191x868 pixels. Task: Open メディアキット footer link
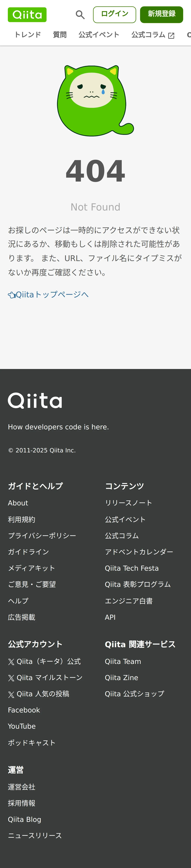click(x=32, y=568)
